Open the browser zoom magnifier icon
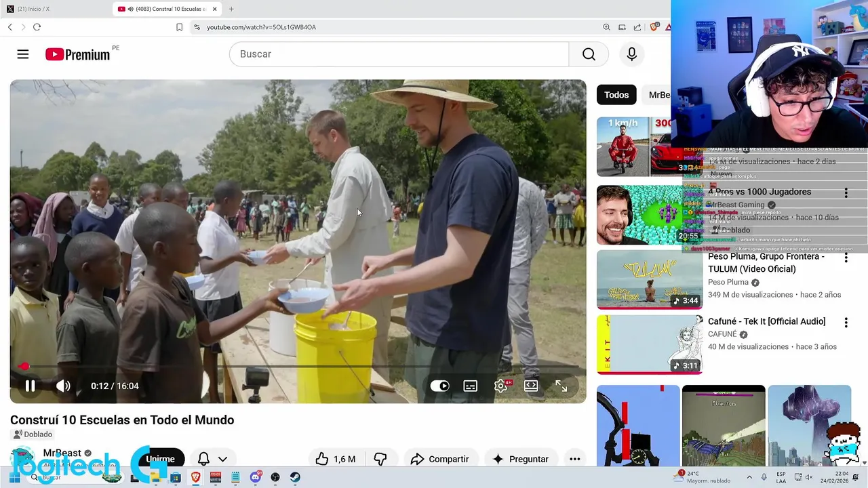Screen dimensions: 868x488 click(606, 27)
